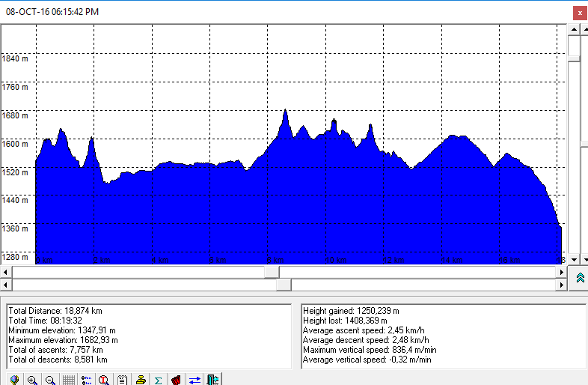This screenshot has width=588, height=385.
Task: Zoom out of the elevation profile
Action: click(x=50, y=379)
